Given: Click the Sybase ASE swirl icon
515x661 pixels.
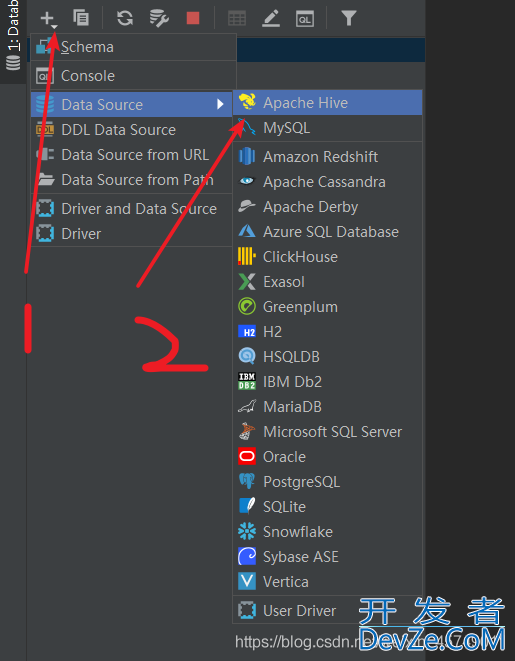Looking at the screenshot, I should 247,556.
